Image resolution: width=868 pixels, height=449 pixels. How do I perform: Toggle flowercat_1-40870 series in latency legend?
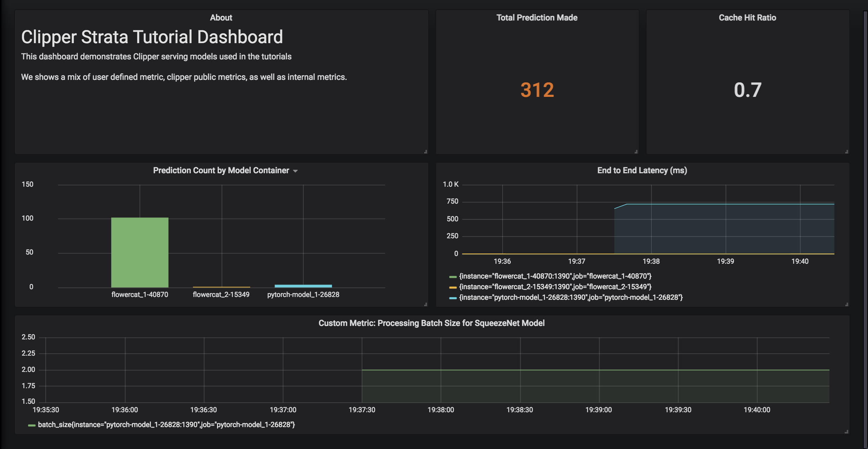pyautogui.click(x=555, y=276)
